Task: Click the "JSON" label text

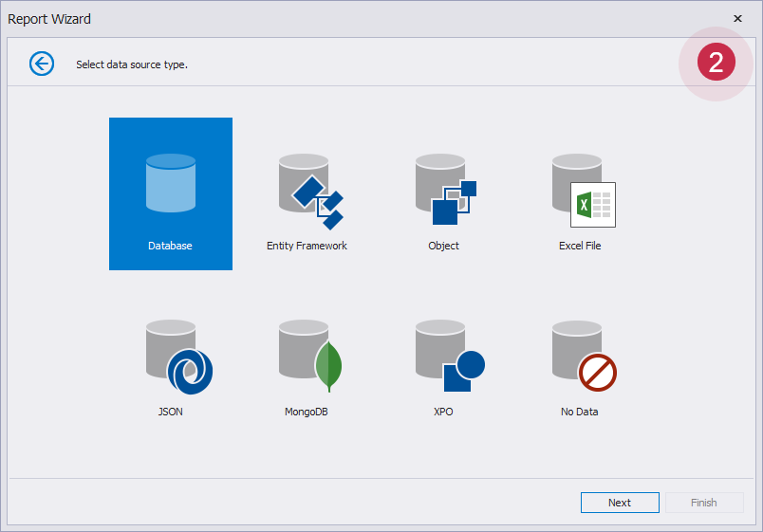Action: pos(170,412)
